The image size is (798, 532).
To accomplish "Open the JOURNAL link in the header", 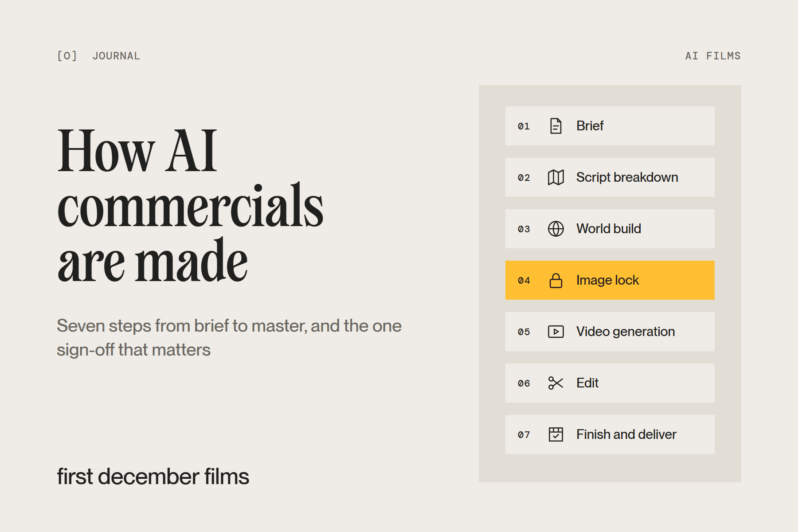I will click(x=116, y=56).
